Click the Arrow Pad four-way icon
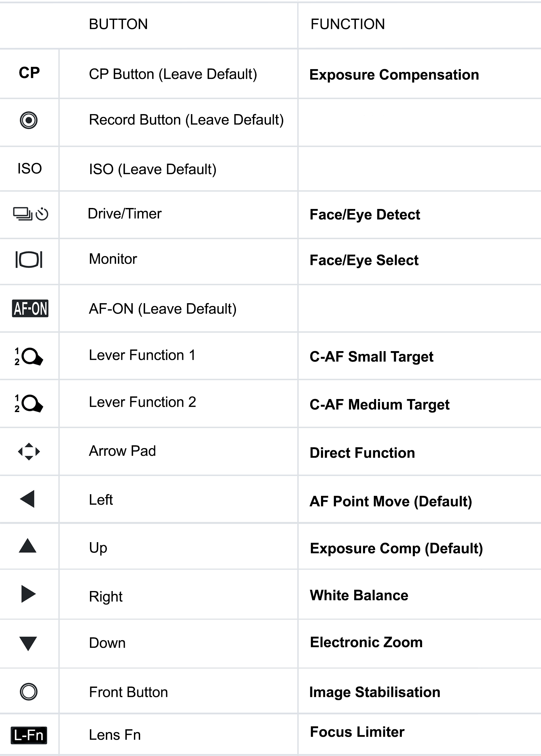Viewport: 541px width, 756px height. (29, 452)
